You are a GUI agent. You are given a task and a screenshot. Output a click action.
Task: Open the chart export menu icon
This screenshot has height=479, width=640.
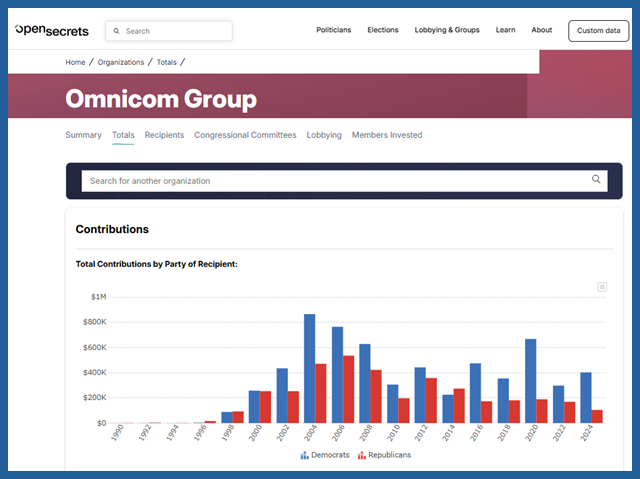[602, 287]
